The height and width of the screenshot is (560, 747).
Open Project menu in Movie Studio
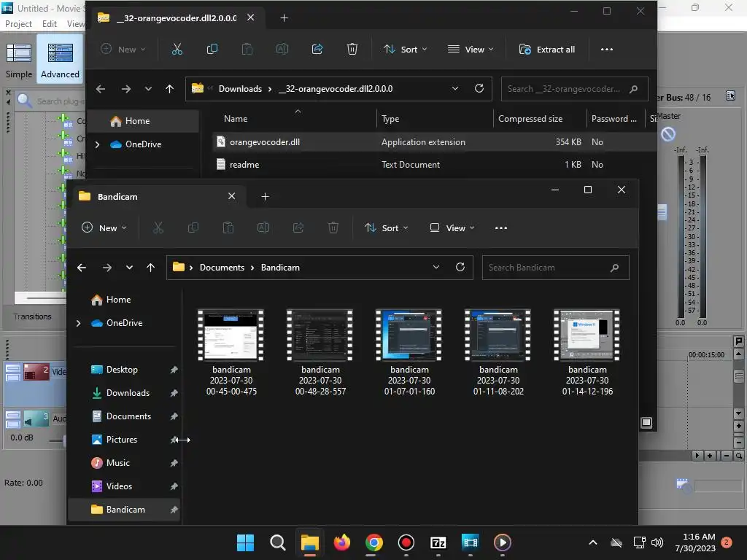pyautogui.click(x=18, y=24)
